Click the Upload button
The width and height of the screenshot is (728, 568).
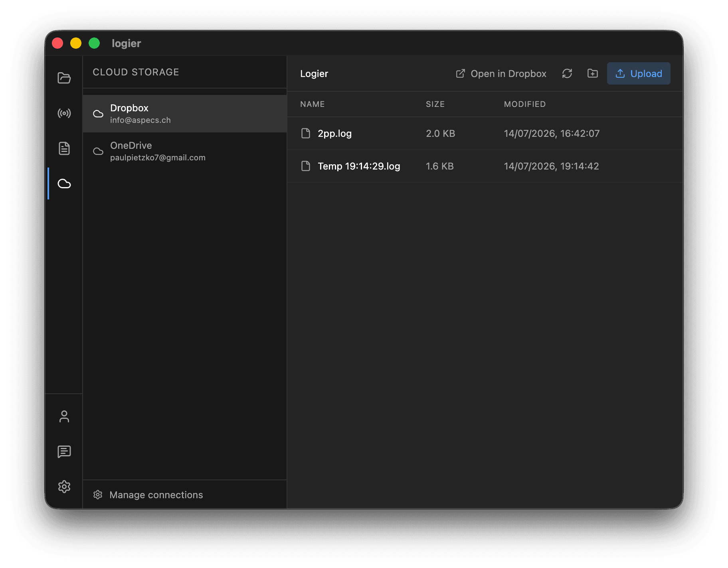pos(639,73)
